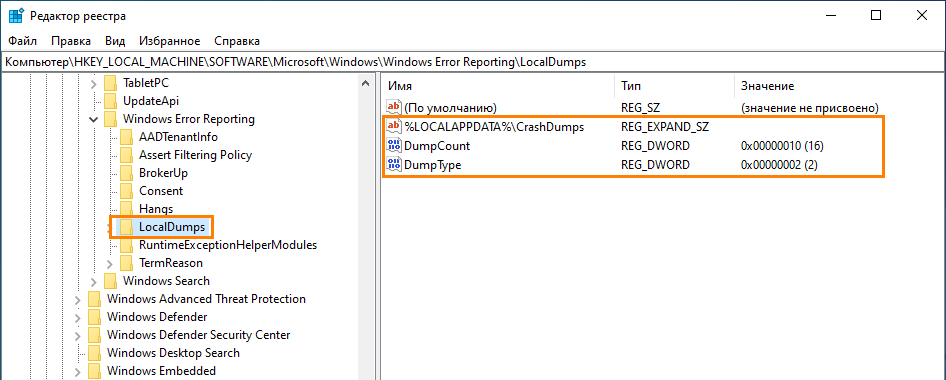
Task: Expand Windows Advanced Threat Protection node
Action: 77,300
